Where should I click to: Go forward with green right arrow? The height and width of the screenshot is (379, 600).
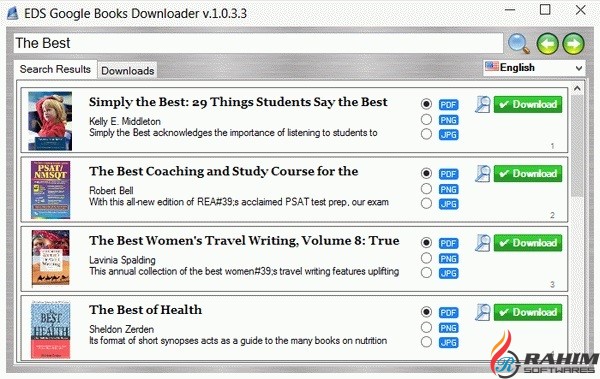(573, 44)
